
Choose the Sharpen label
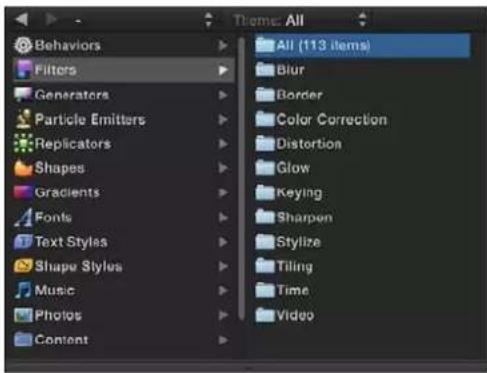[x=305, y=218]
